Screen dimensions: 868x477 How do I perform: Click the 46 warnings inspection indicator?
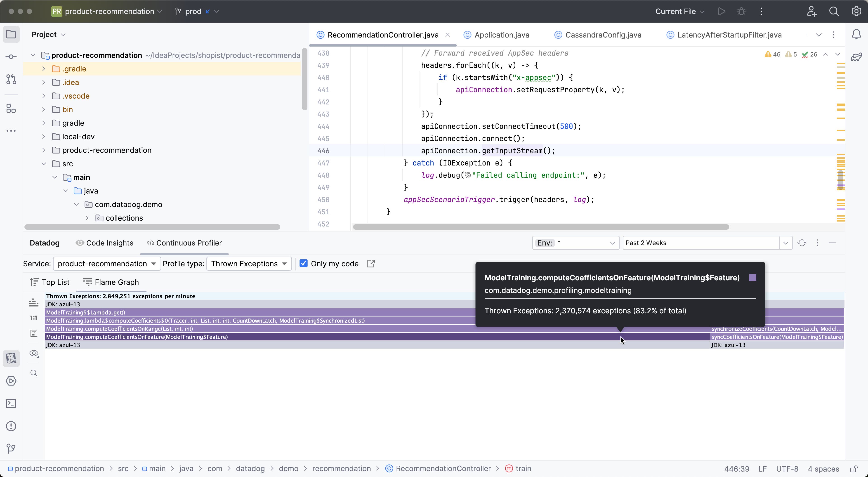(772, 54)
